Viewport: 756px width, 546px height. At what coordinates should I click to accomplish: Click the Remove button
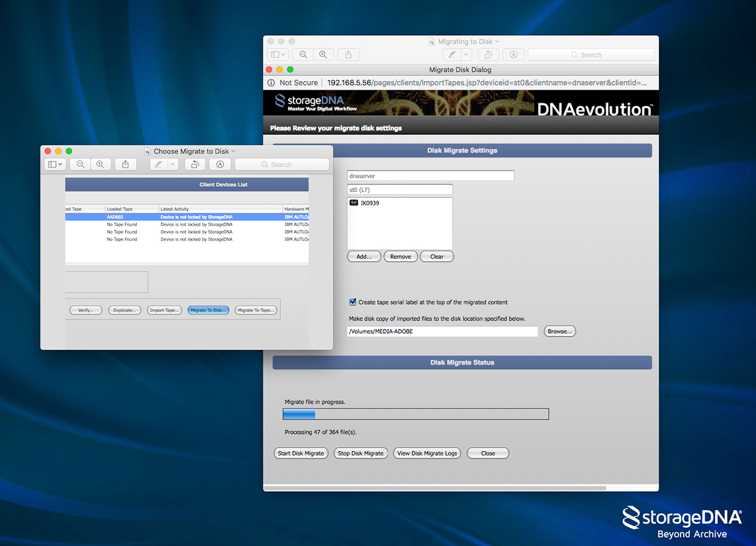coord(401,256)
